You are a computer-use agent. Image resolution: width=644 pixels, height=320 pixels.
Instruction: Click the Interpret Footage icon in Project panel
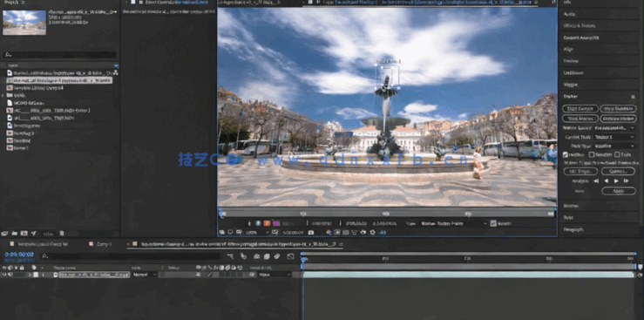click(x=4, y=234)
